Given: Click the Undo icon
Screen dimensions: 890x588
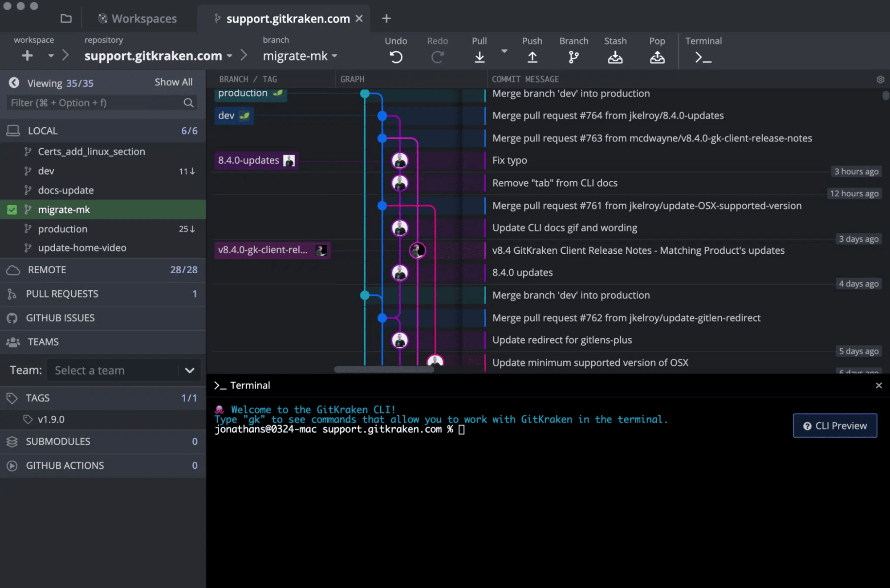Looking at the screenshot, I should [x=395, y=56].
